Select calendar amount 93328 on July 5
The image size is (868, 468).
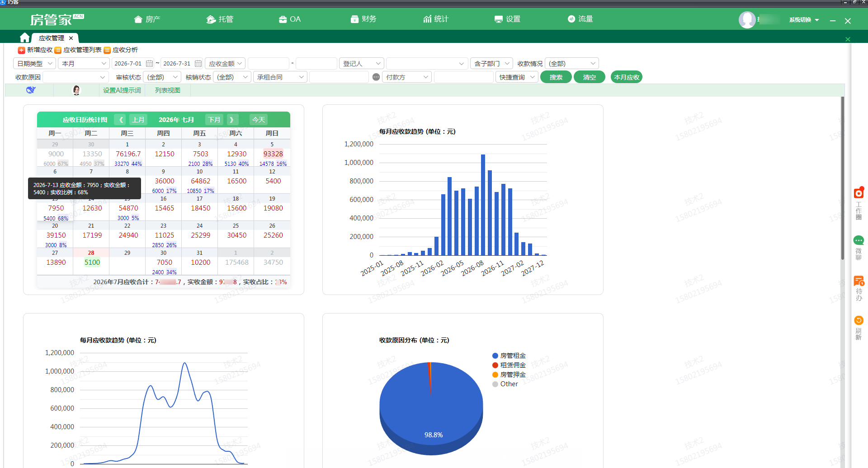pyautogui.click(x=273, y=154)
